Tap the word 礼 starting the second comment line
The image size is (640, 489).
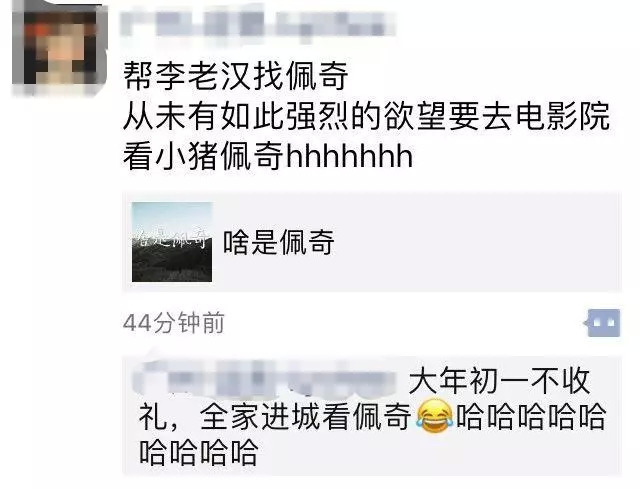click(x=153, y=417)
